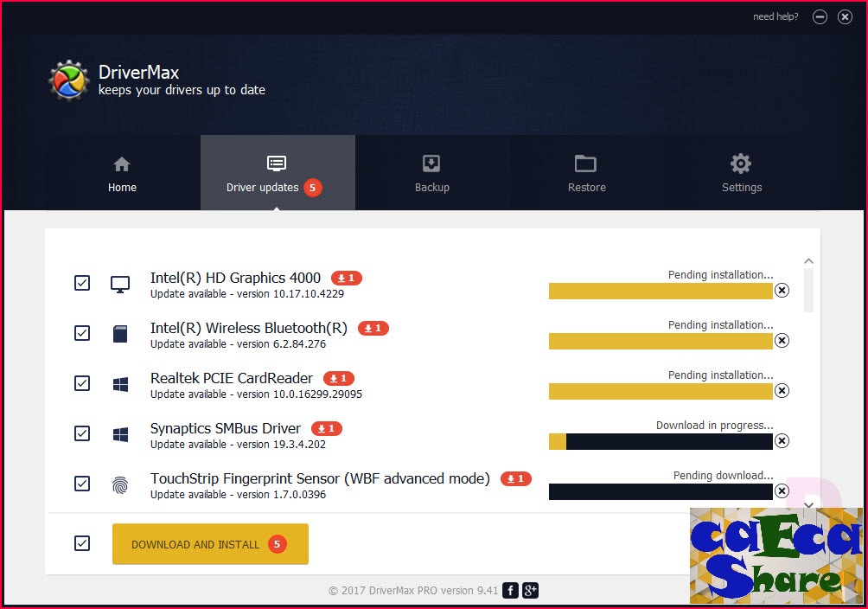Viewport: 868px width, 609px height.
Task: Click the fingerprint icon for TouchStrip Sensor
Action: (120, 485)
